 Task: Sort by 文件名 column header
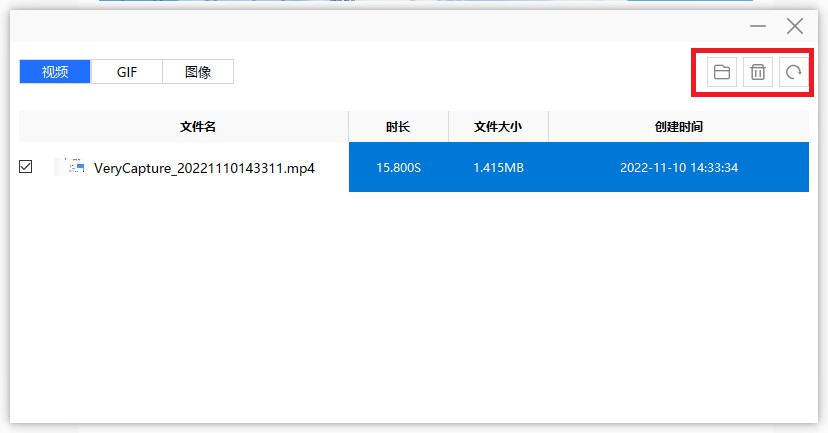[198, 127]
